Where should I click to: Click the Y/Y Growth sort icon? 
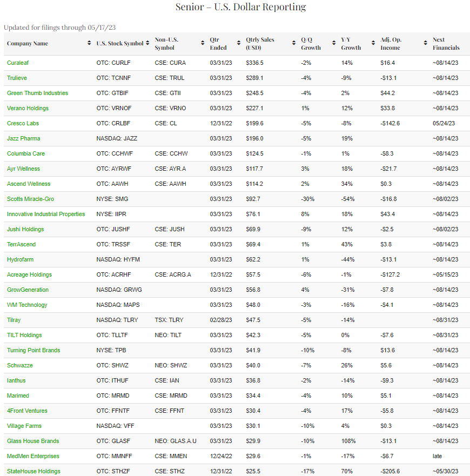(x=373, y=43)
